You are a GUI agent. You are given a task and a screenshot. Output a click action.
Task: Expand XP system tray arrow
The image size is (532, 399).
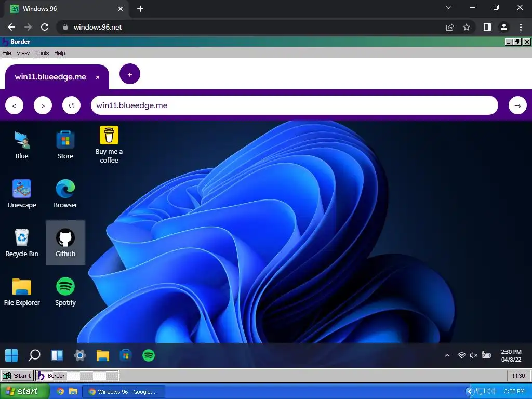coord(470,392)
